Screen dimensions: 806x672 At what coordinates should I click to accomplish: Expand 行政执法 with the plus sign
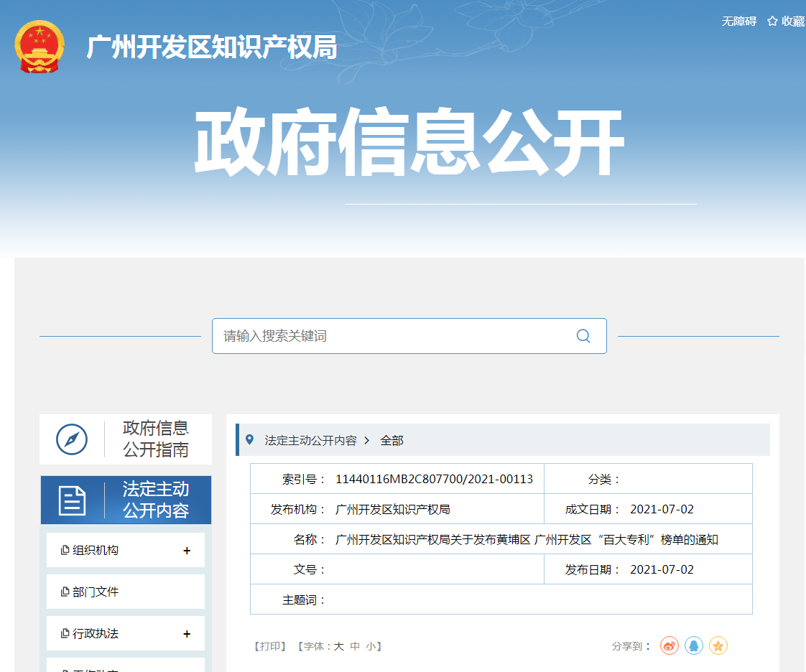point(187,634)
